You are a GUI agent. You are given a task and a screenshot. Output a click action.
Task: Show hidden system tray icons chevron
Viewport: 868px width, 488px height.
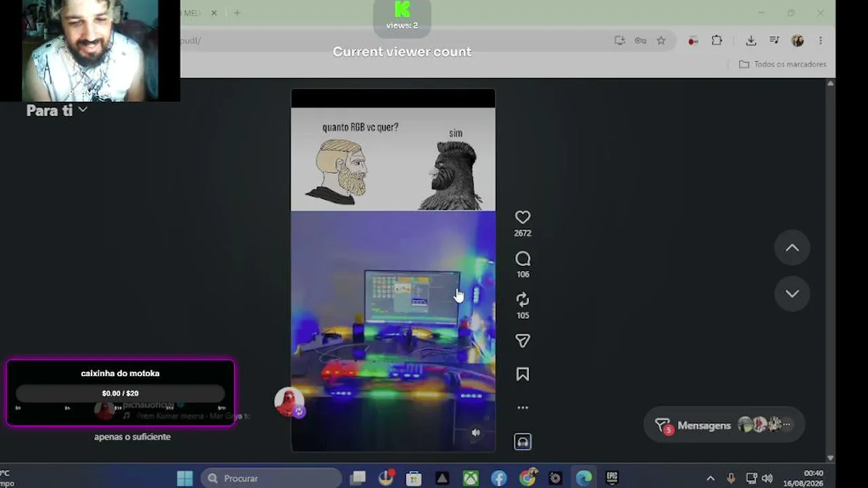711,479
